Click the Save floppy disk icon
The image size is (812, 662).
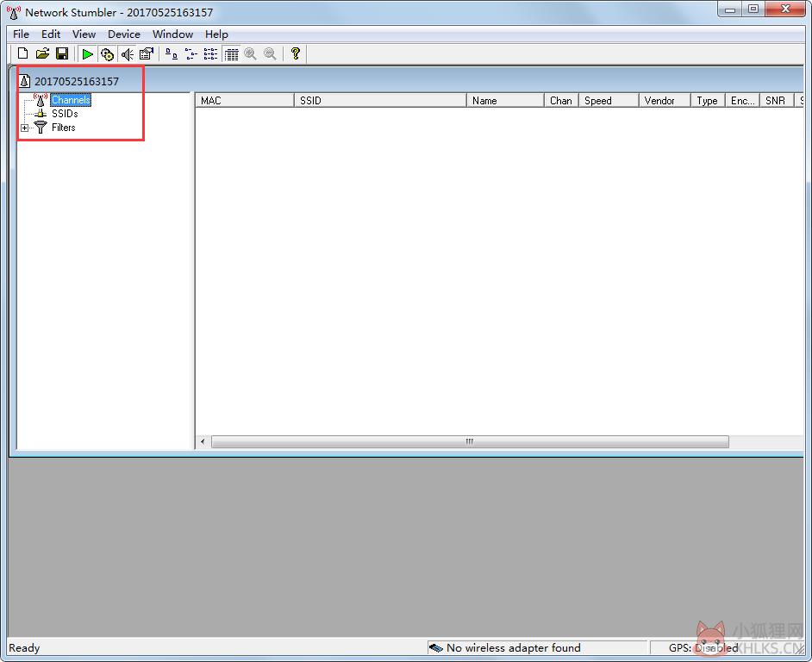tap(62, 53)
